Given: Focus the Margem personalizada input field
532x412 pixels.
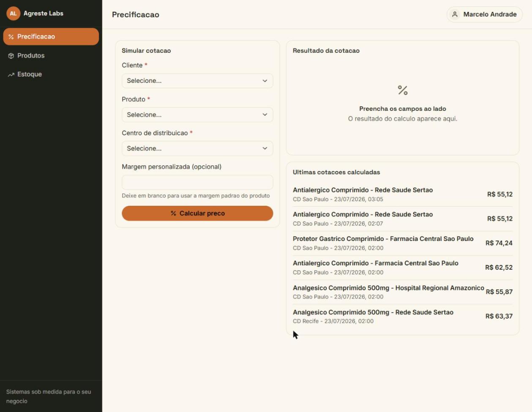Looking at the screenshot, I should tap(197, 182).
